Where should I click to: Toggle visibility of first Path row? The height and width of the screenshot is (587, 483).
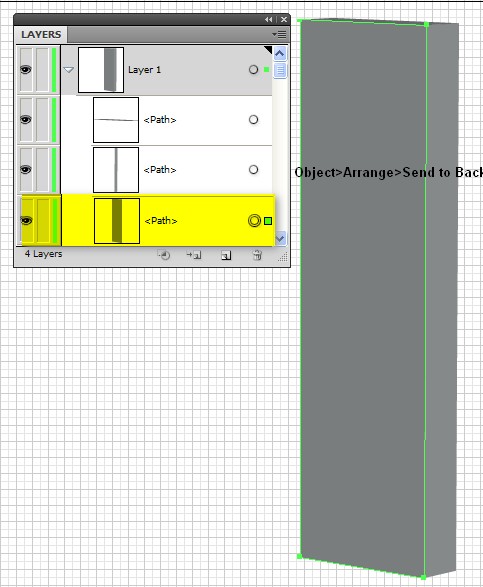(x=25, y=119)
